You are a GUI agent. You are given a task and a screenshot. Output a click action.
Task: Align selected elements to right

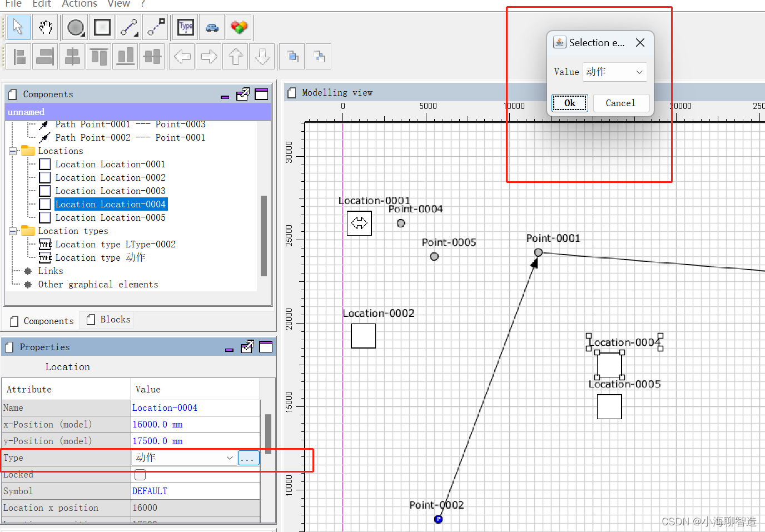click(x=46, y=56)
